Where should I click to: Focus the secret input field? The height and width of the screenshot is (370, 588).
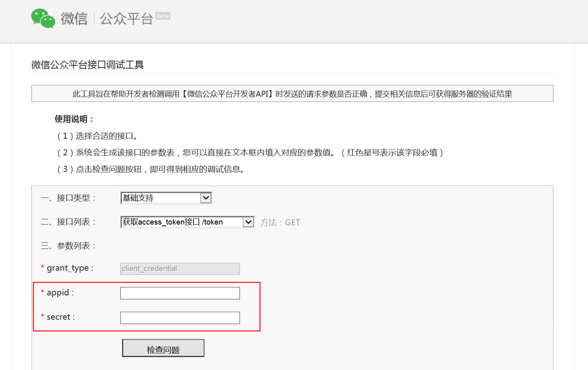click(x=180, y=318)
